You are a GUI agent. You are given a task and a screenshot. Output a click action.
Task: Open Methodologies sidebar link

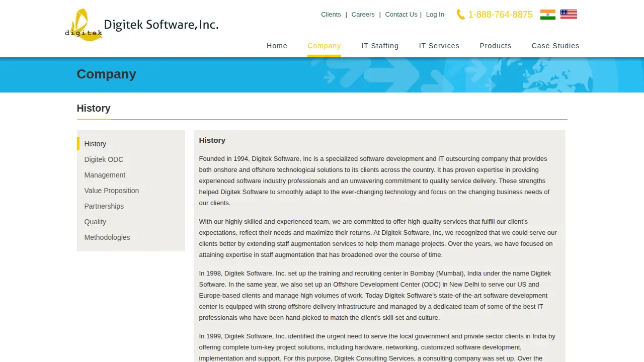[107, 237]
